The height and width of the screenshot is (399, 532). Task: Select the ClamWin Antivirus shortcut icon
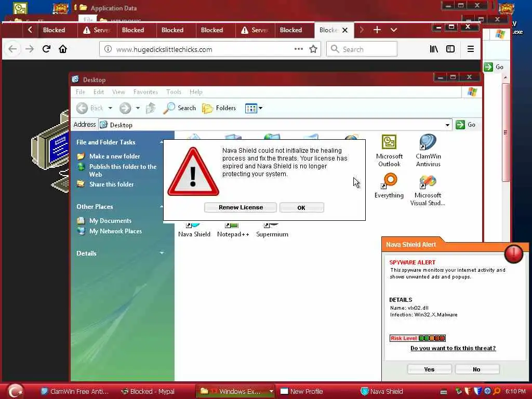(x=428, y=151)
